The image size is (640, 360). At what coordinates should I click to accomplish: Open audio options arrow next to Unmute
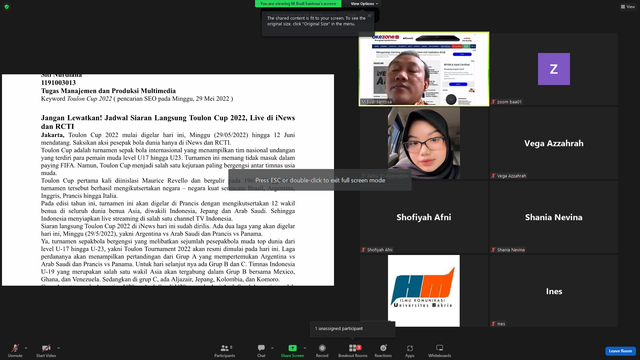pyautogui.click(x=26, y=348)
